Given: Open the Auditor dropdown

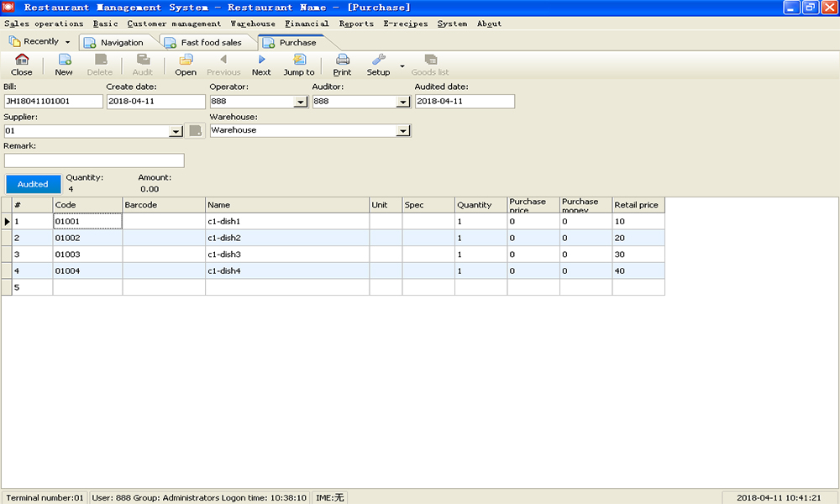Looking at the screenshot, I should (403, 102).
